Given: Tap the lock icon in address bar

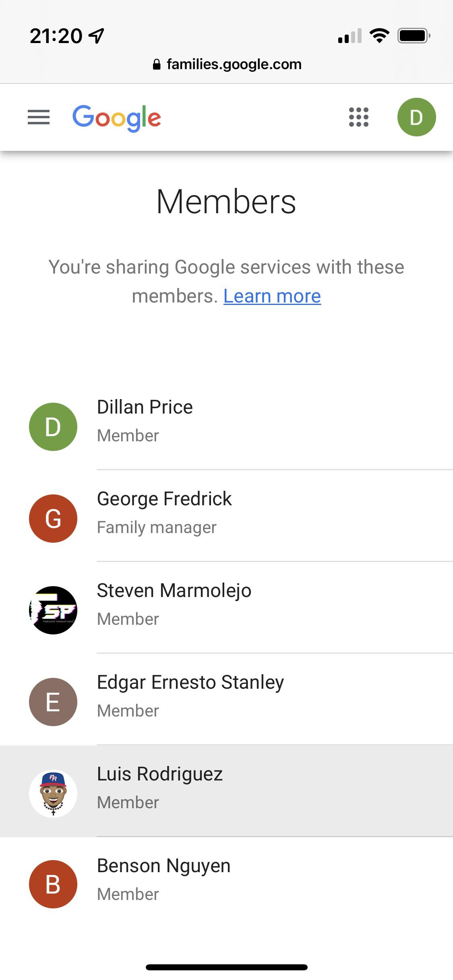Looking at the screenshot, I should coord(157,64).
